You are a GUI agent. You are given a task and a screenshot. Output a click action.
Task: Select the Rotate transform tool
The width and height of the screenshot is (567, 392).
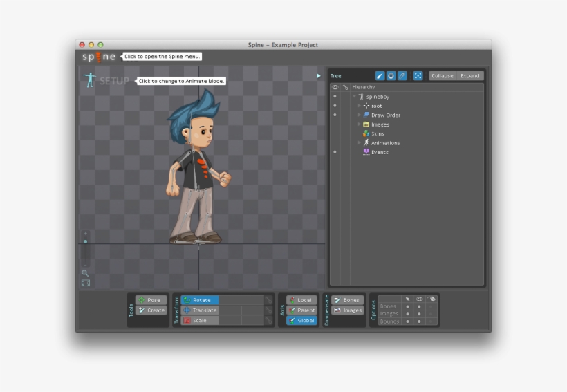(x=200, y=300)
